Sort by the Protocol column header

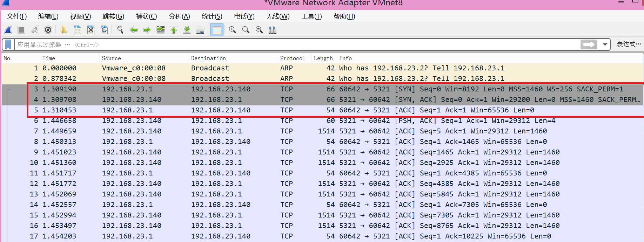pos(295,58)
